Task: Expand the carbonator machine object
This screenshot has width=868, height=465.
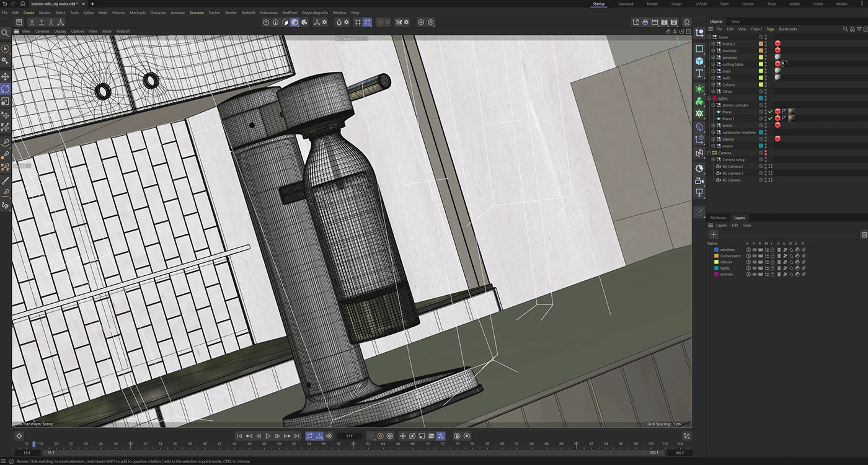Action: [713, 132]
